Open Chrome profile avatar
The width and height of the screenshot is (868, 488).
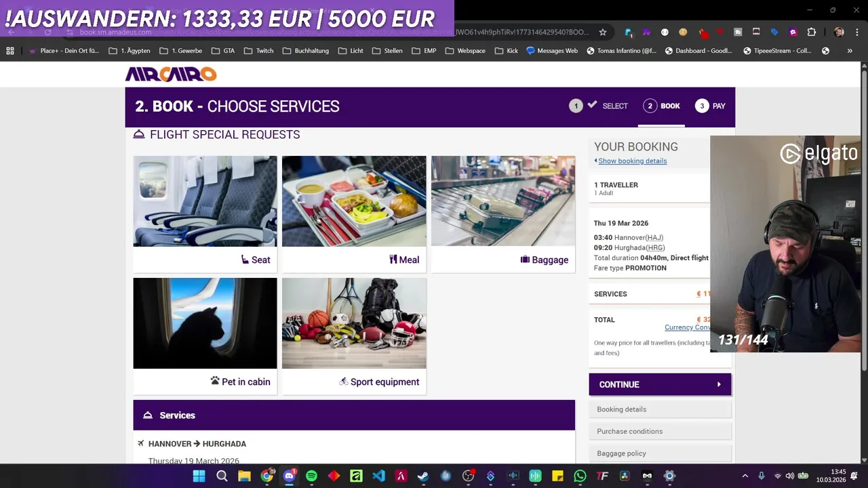(x=839, y=32)
